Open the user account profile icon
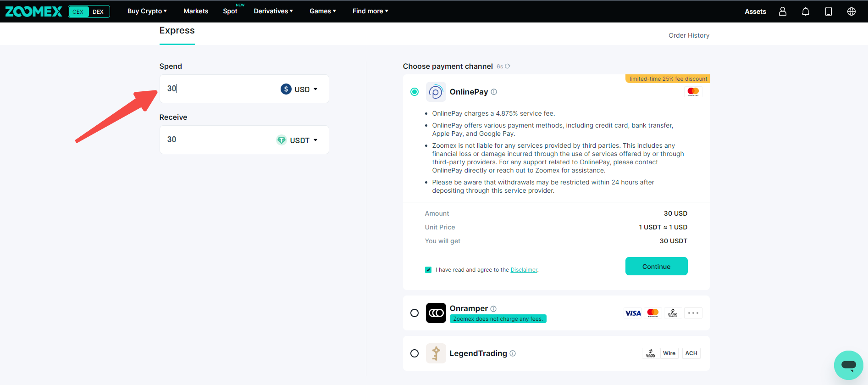The height and width of the screenshot is (385, 868). pos(783,11)
